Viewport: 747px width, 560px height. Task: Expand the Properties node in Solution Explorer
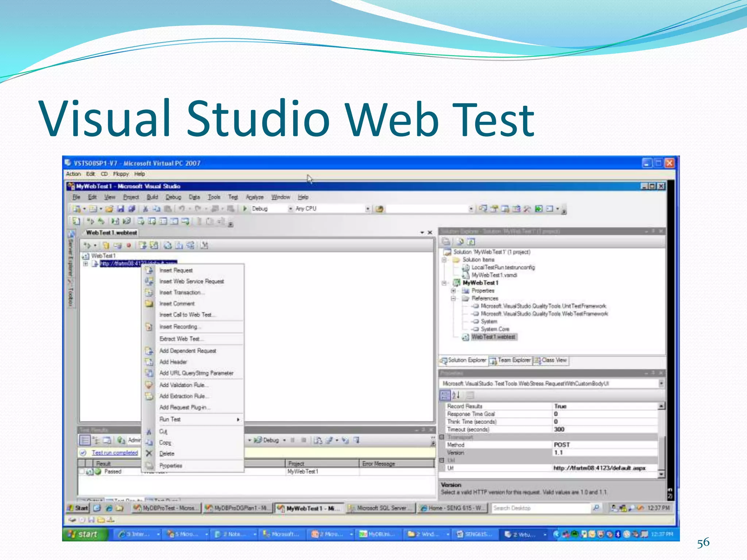[x=453, y=291]
